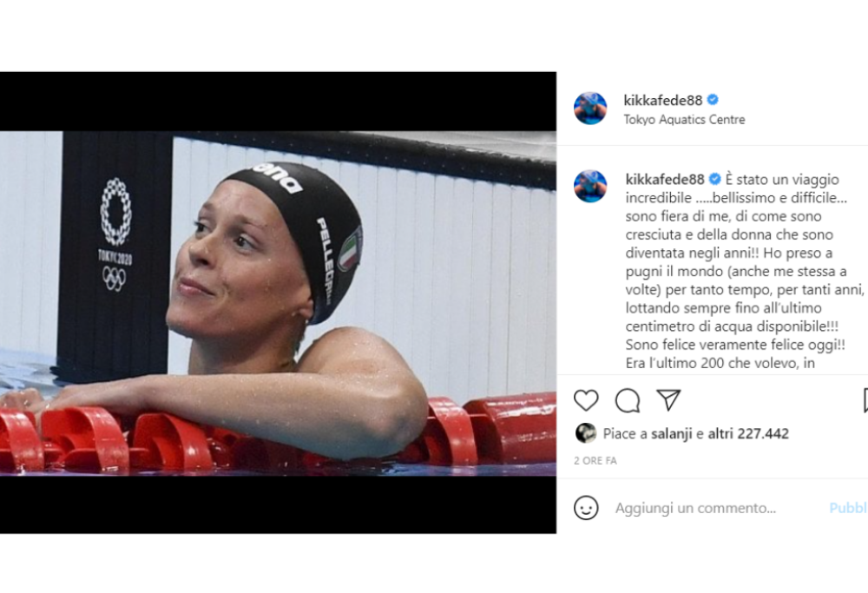Click the caption text starting È stato

click(745, 271)
